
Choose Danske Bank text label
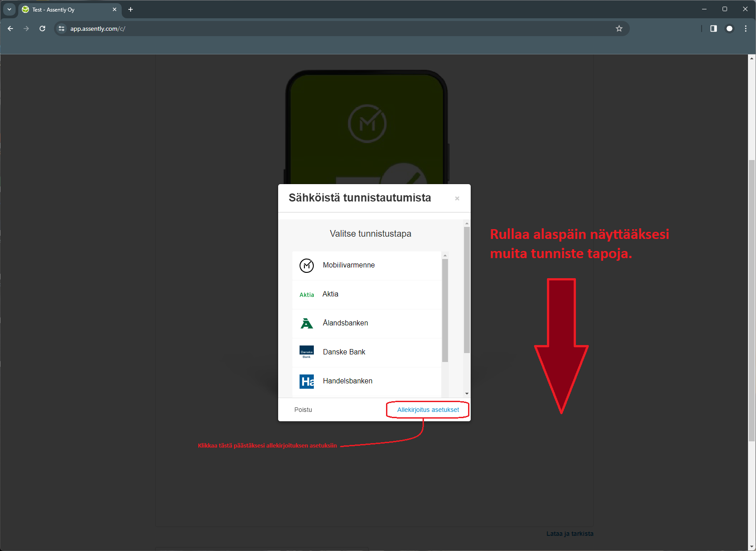point(344,352)
